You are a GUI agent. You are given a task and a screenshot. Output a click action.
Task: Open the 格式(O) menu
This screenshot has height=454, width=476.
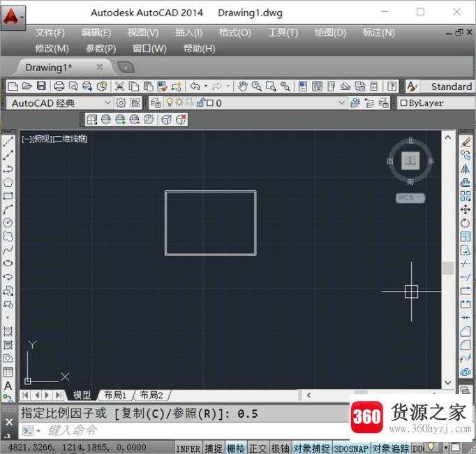235,33
